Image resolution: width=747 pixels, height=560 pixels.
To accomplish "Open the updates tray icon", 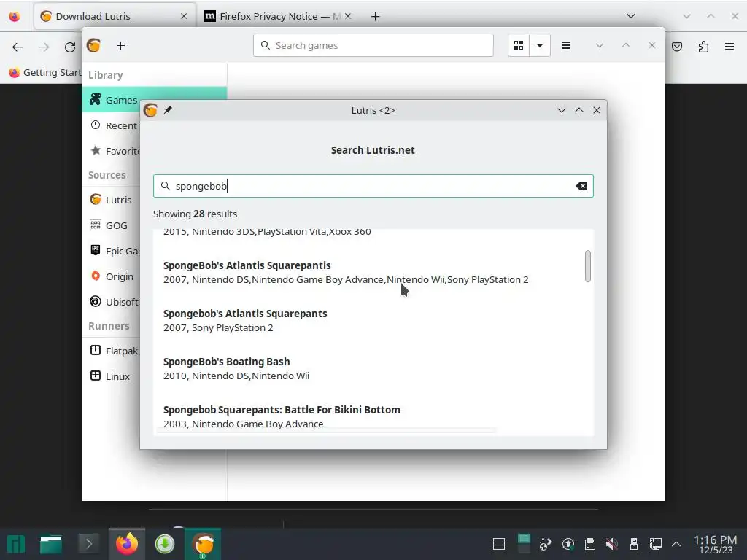I will (x=568, y=544).
